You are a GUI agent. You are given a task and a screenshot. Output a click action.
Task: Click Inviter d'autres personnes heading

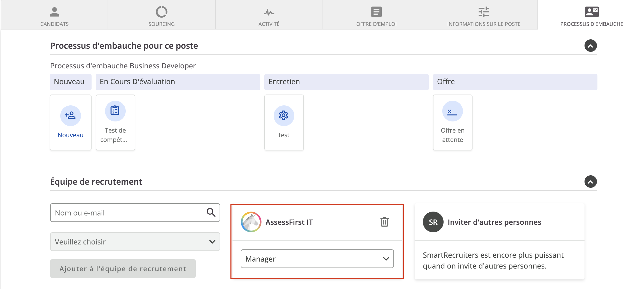[x=494, y=222]
